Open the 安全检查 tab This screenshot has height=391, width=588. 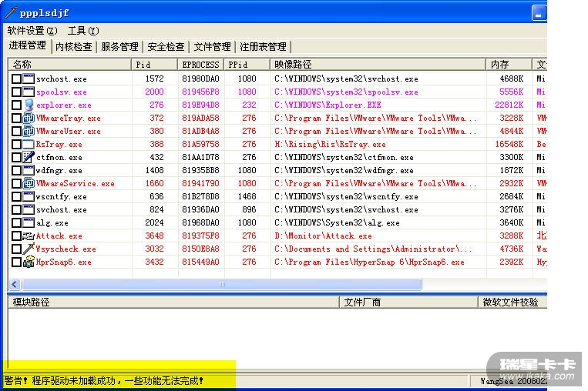click(x=166, y=47)
